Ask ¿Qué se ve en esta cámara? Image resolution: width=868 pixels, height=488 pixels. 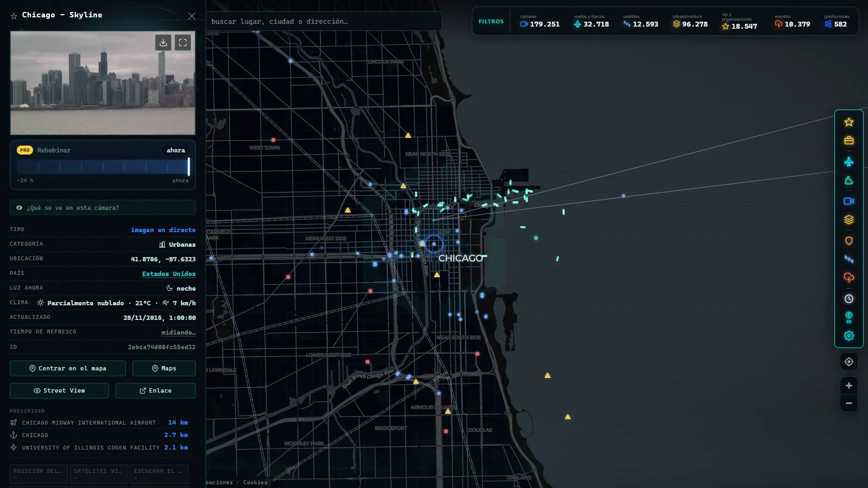[x=103, y=208]
